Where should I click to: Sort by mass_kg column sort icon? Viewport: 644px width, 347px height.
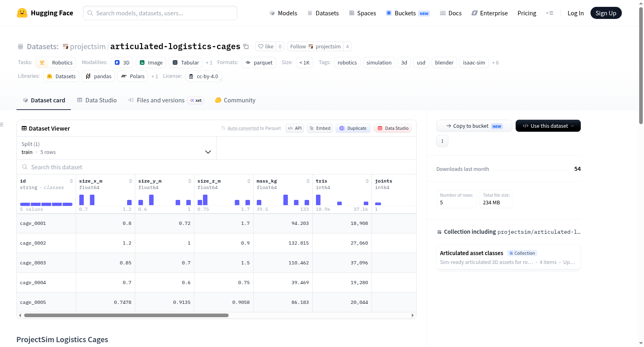[308, 181]
